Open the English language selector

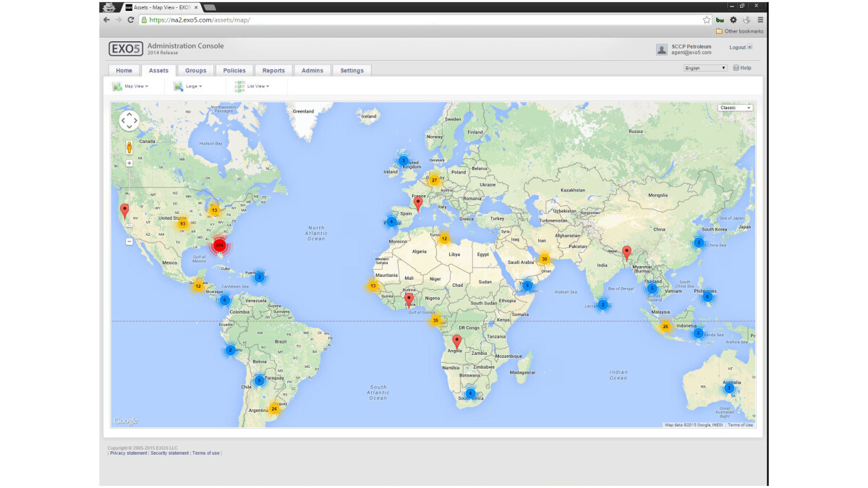[705, 68]
